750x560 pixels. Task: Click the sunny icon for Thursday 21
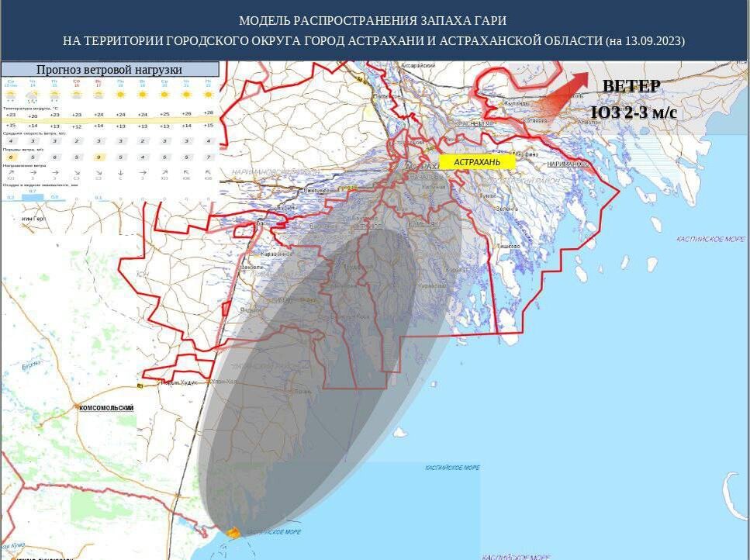pyautogui.click(x=187, y=95)
